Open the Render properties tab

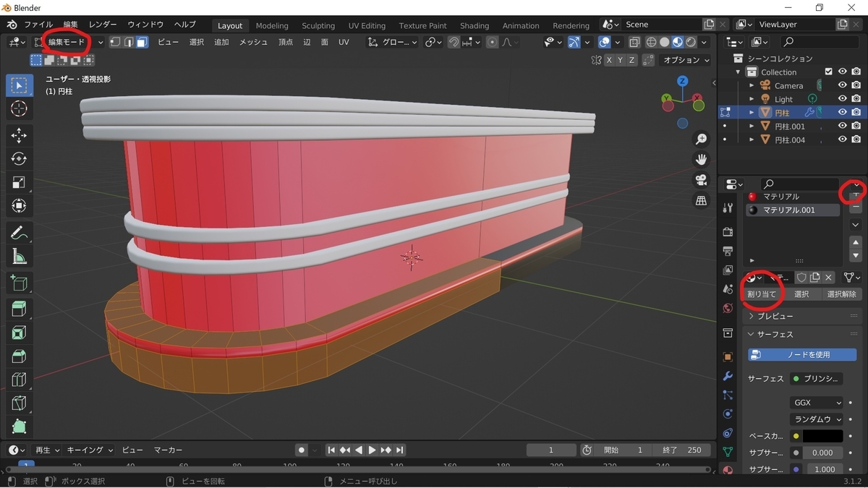click(x=728, y=232)
